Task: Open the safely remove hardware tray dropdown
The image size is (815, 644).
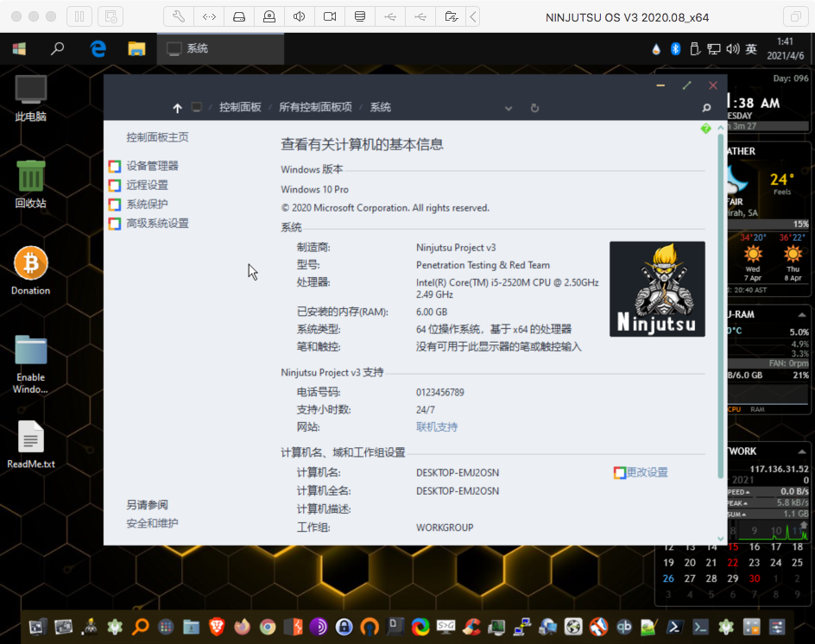Action: 694,49
